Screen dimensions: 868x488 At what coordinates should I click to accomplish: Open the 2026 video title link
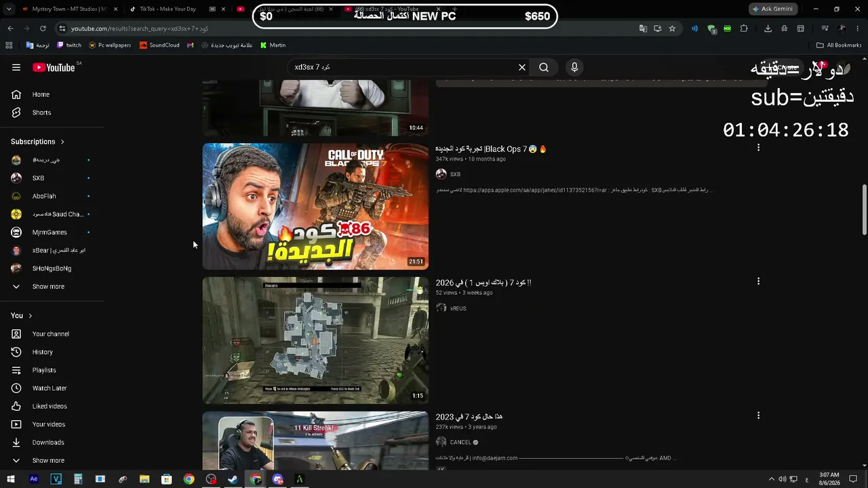click(x=484, y=283)
